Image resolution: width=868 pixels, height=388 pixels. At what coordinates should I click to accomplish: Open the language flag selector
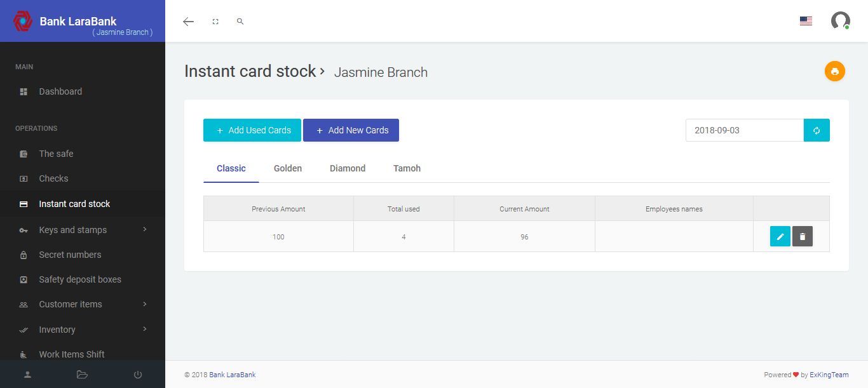[x=806, y=21]
